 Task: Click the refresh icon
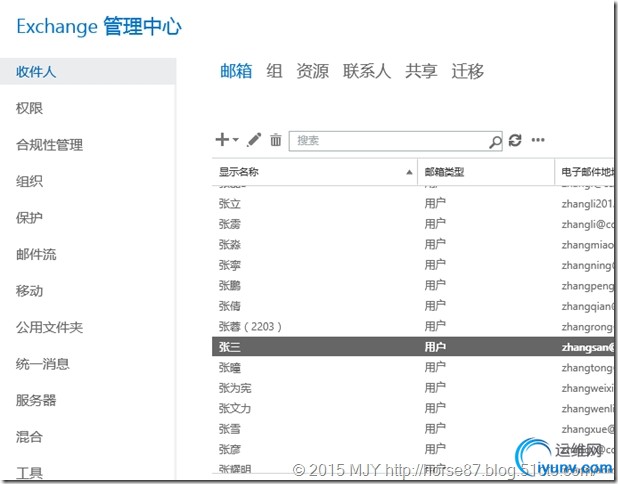tap(515, 140)
